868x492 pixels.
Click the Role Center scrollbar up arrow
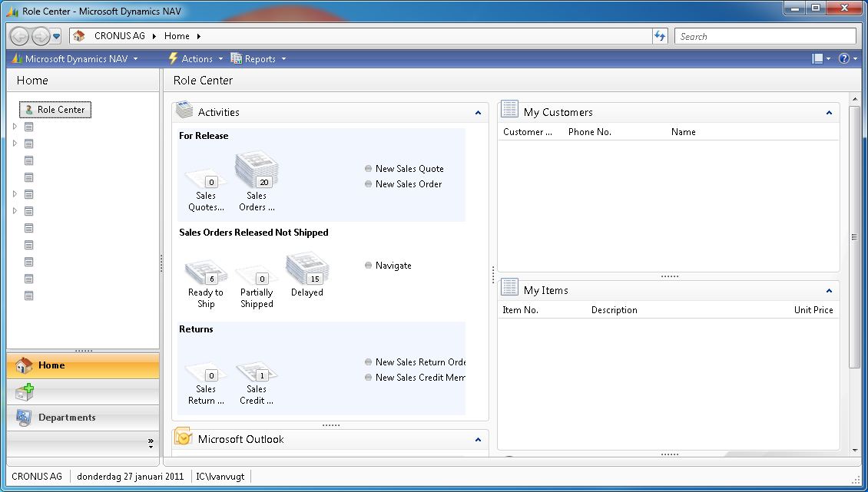click(855, 100)
